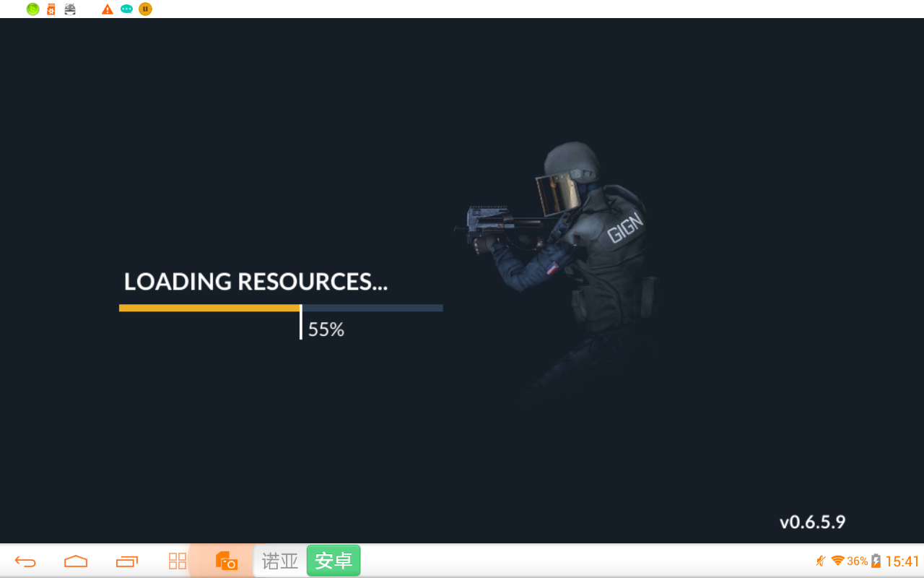Open the Wi-Fi signal indicator

838,561
